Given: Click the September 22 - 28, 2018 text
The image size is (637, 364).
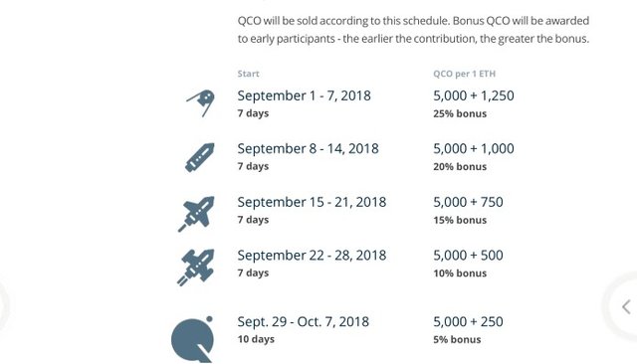Looking at the screenshot, I should click(x=312, y=256).
